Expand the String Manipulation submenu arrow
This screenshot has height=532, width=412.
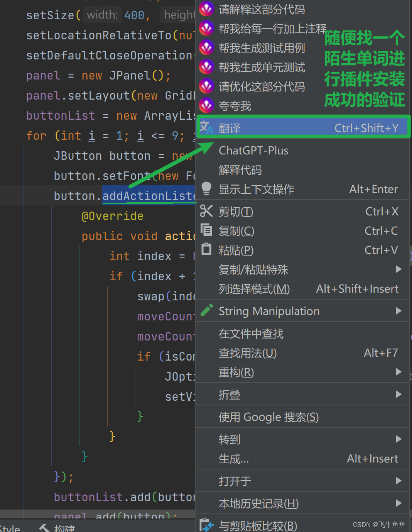point(399,311)
